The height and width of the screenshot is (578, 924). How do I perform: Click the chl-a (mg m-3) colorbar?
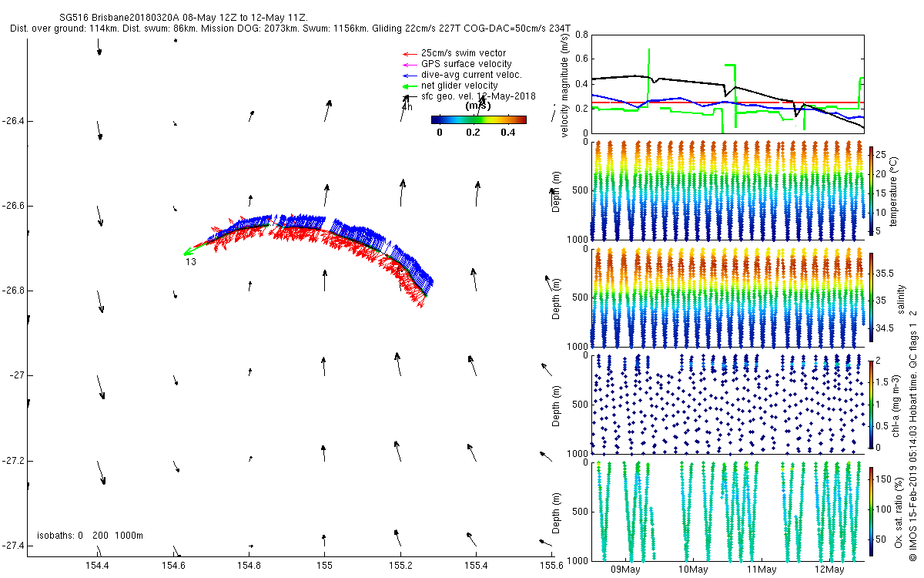(872, 402)
